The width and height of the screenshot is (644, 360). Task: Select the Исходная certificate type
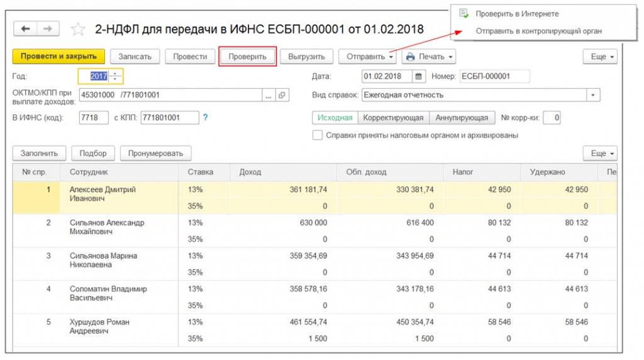click(335, 118)
